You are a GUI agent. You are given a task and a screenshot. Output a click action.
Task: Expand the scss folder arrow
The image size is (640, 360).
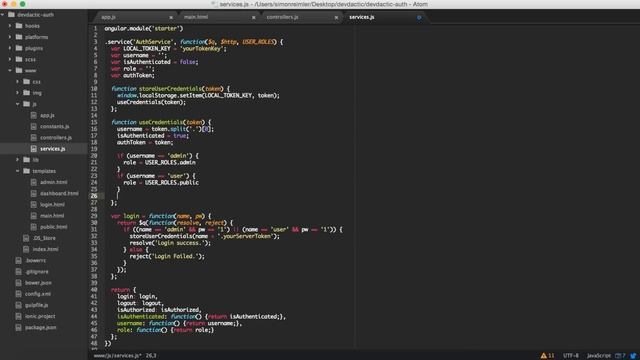[10, 59]
